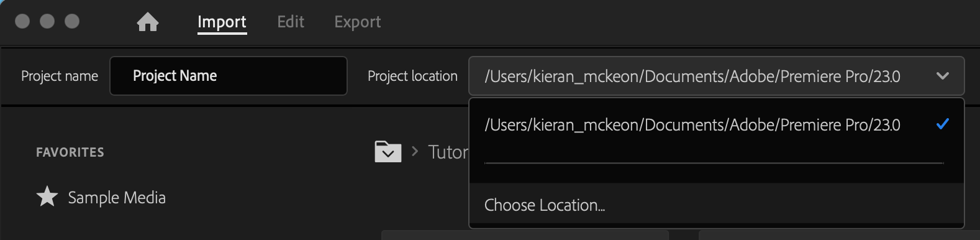Click the Project location label
The image size is (980, 240).
click(x=412, y=76)
